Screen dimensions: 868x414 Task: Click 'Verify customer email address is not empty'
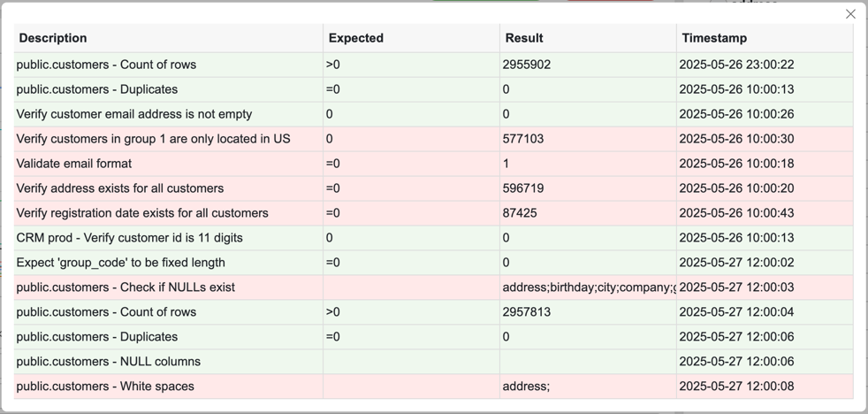pyautogui.click(x=134, y=114)
